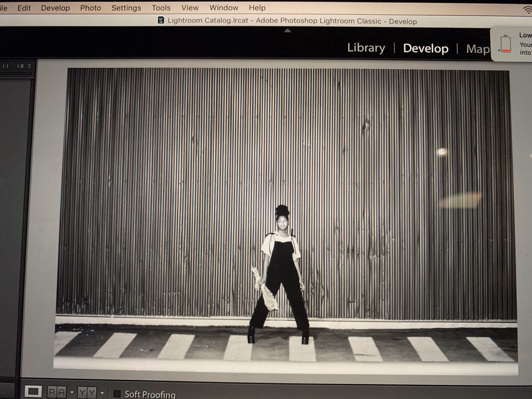The height and width of the screenshot is (399, 532).
Task: Open the Tools menu
Action: pyautogui.click(x=161, y=8)
